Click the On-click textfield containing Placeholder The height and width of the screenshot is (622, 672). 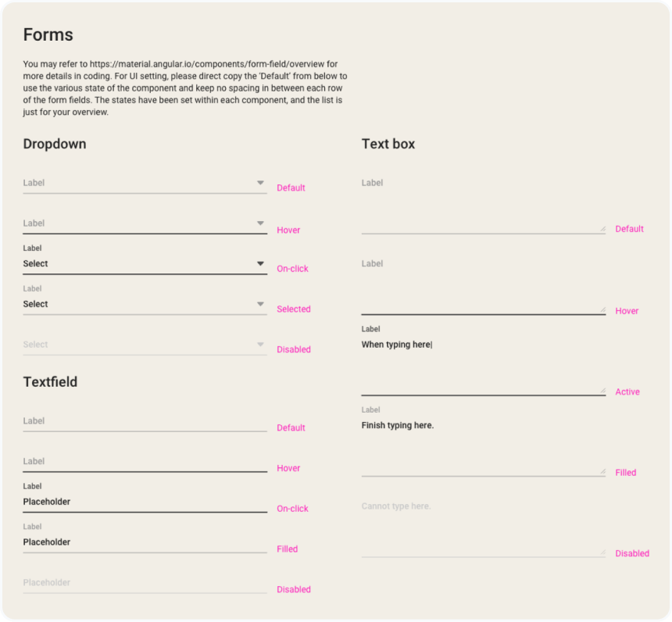point(145,502)
